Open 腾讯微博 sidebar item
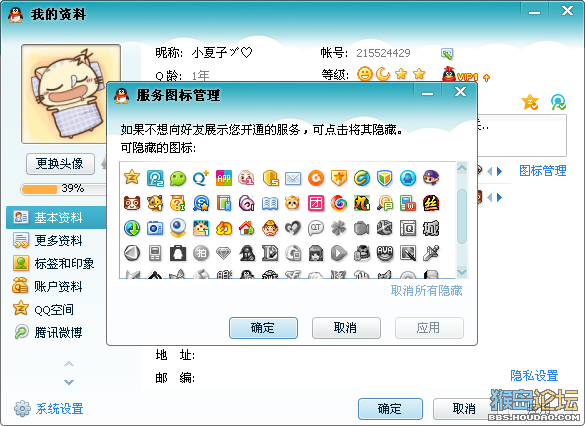 (x=56, y=332)
